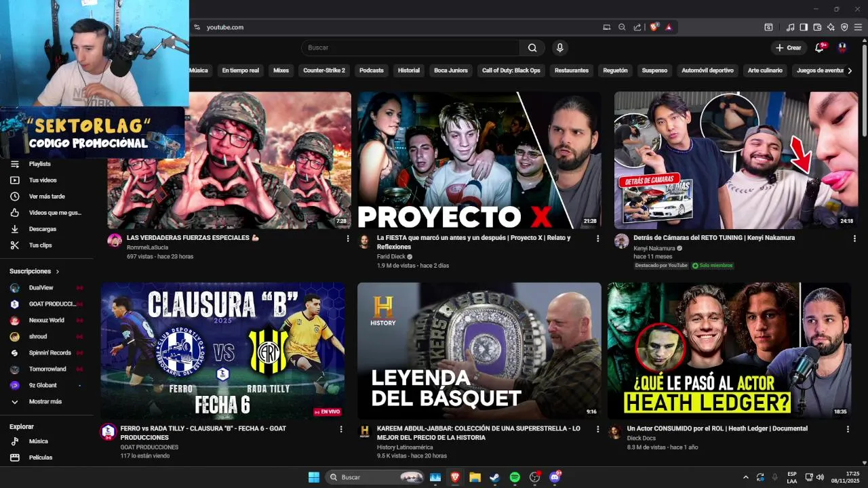Viewport: 868px width, 488px height.
Task: Open Brave Shields lion icon
Action: [x=654, y=27]
